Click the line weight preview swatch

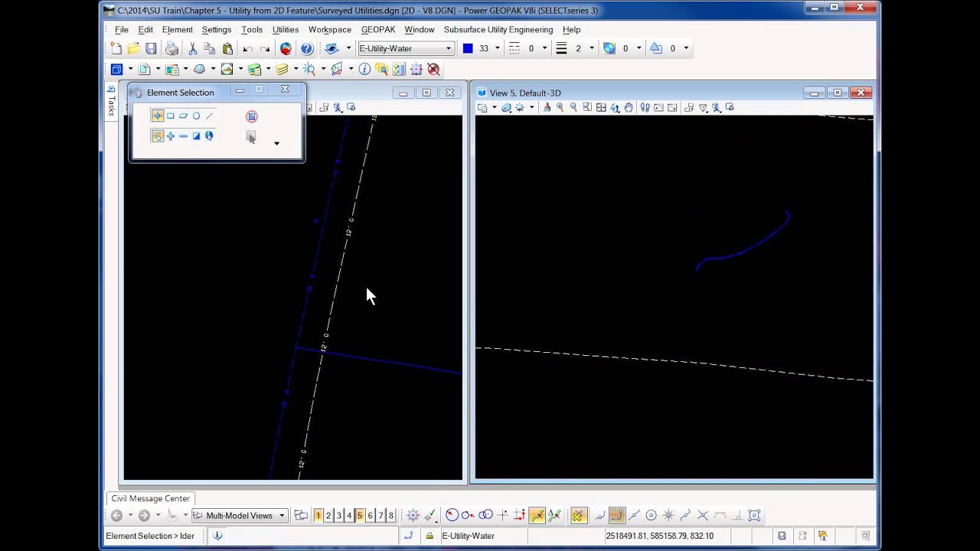561,48
